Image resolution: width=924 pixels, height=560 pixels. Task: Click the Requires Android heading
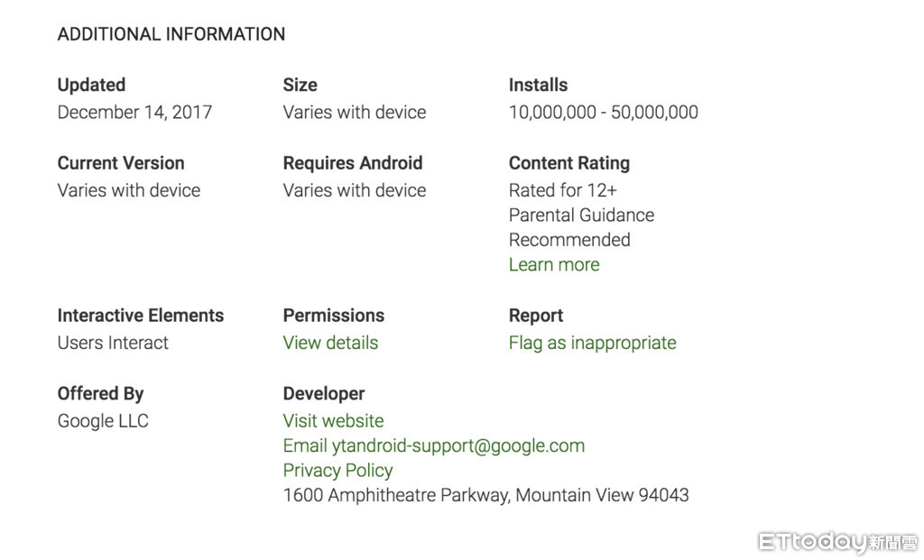click(352, 163)
